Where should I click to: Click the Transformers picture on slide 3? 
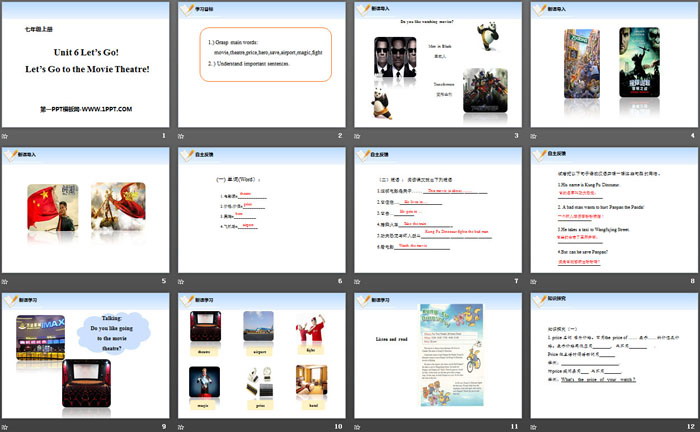[484, 95]
